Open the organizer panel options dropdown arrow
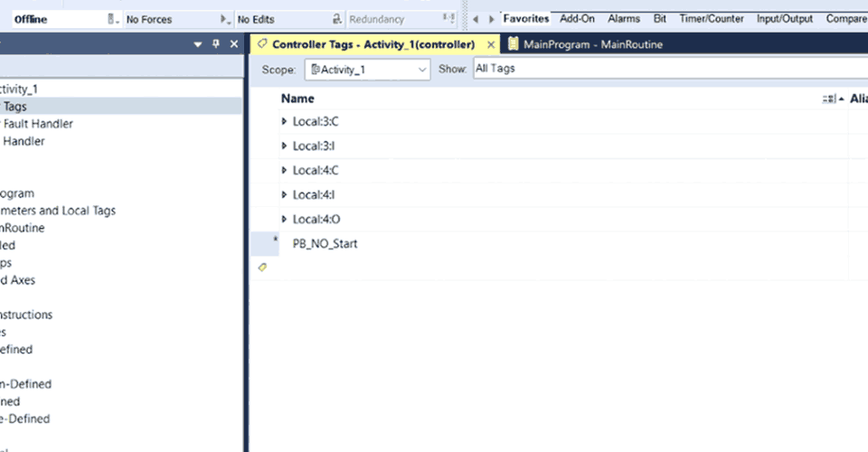 click(x=198, y=44)
